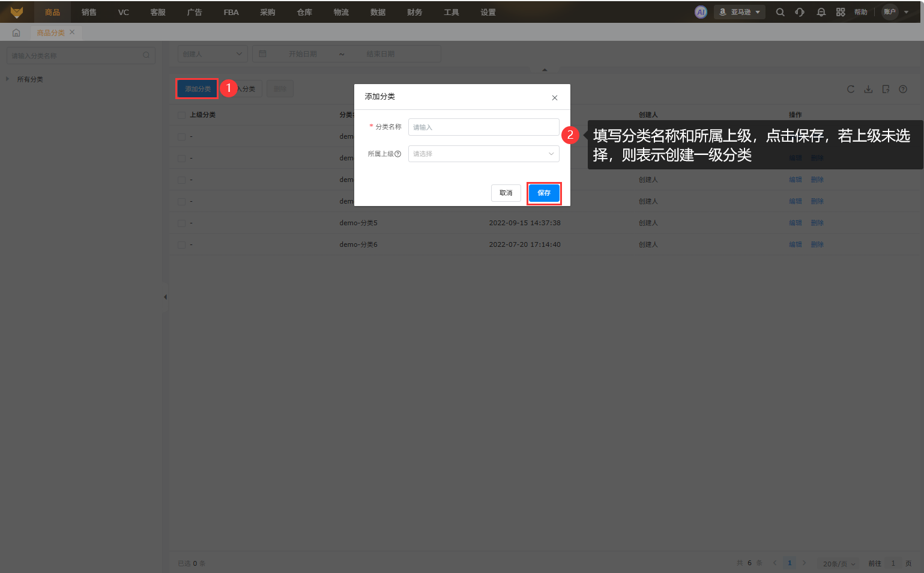Screen dimensions: 924x573
Task: Expand the account menu arrow
Action: click(x=906, y=12)
